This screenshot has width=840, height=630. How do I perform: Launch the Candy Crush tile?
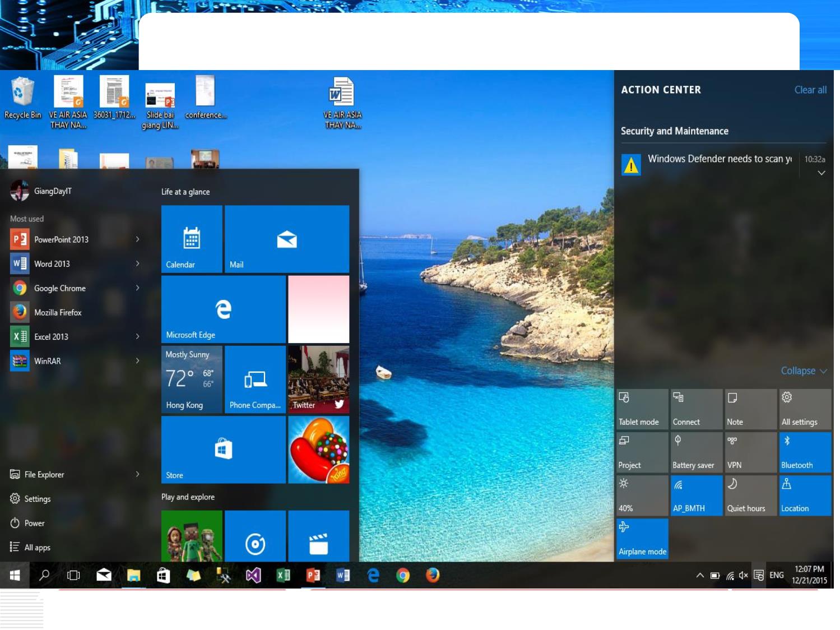click(318, 450)
